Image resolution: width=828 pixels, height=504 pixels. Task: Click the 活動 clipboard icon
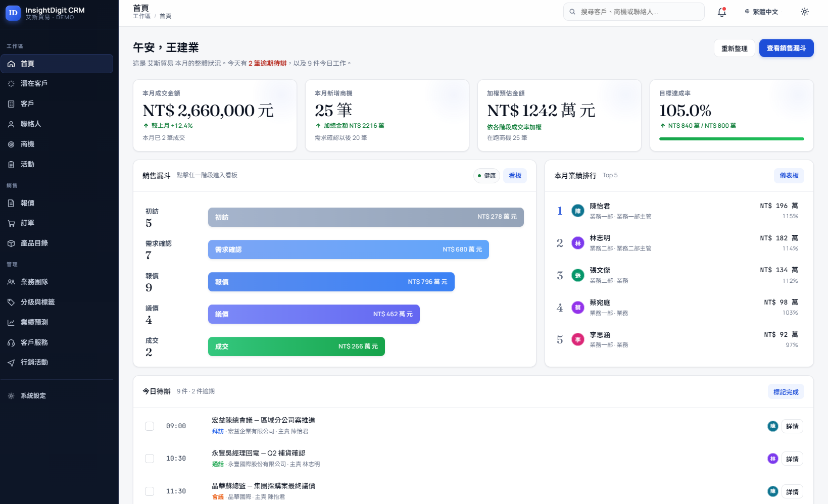[x=11, y=165]
